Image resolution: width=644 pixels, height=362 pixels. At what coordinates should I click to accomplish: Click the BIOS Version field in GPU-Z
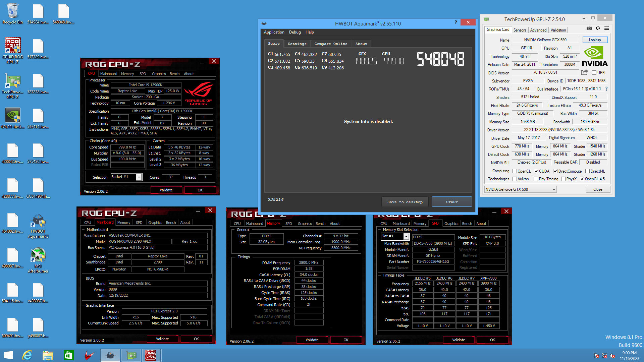point(545,72)
